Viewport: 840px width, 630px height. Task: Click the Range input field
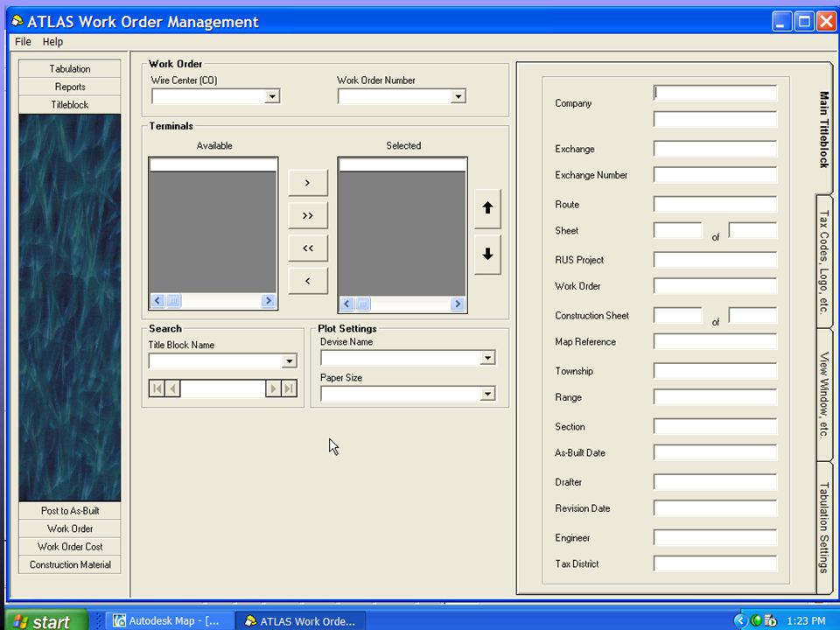click(715, 397)
